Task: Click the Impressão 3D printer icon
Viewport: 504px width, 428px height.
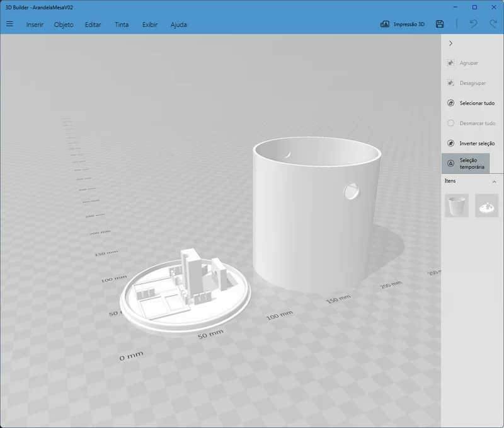Action: [x=385, y=24]
